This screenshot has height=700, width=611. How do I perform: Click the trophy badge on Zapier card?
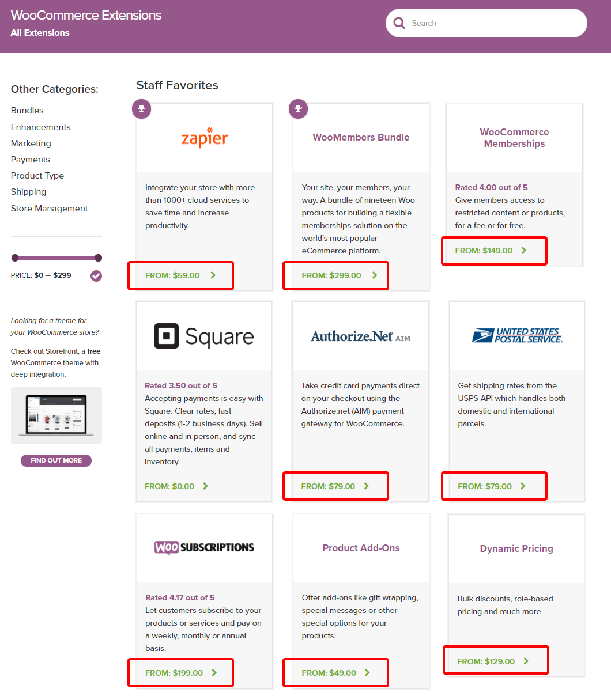[x=142, y=108]
